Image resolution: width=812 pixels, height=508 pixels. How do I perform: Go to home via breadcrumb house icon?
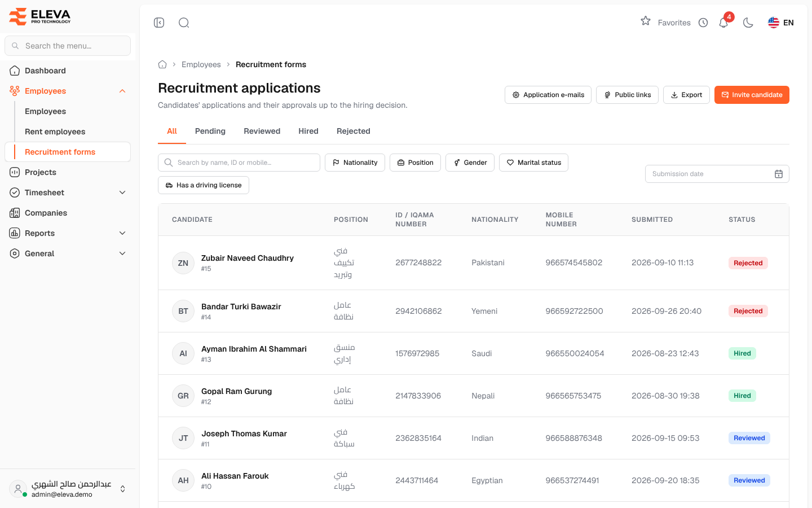[x=162, y=64]
